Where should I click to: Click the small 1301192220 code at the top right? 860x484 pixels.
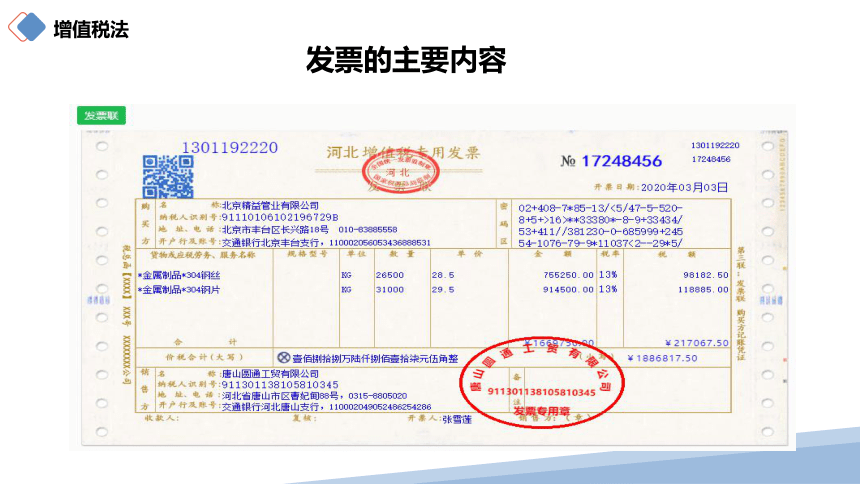click(715, 145)
